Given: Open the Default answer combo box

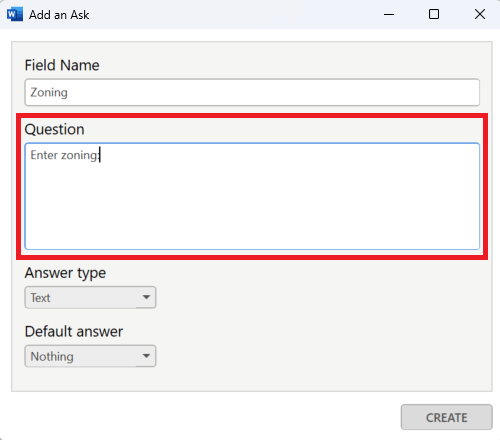Looking at the screenshot, I should 90,356.
